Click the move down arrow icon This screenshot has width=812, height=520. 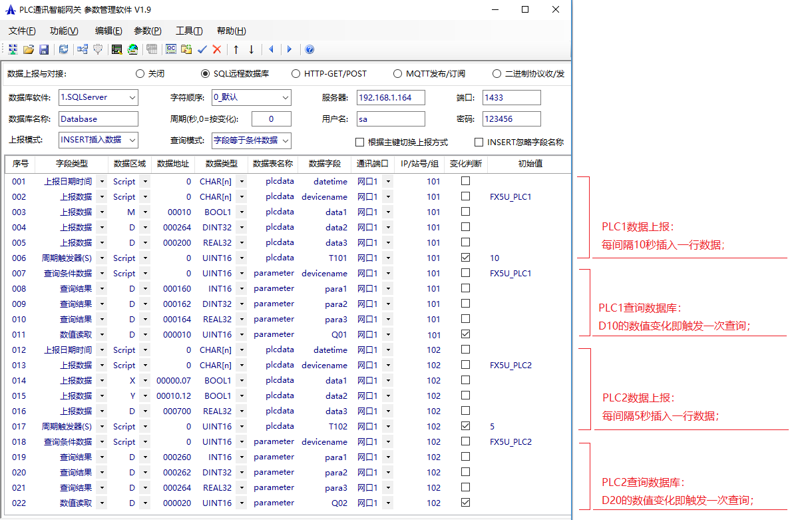251,49
